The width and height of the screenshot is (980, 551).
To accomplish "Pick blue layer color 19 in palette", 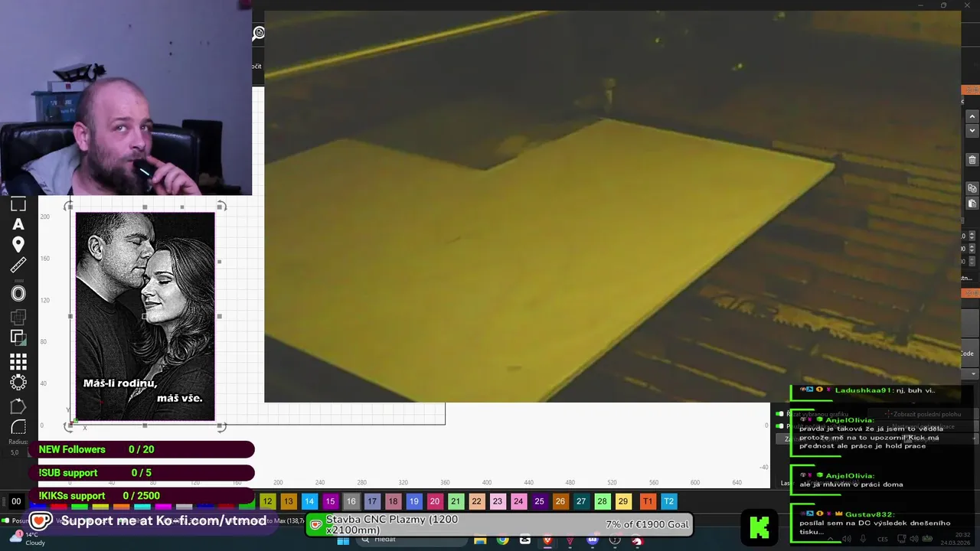I will [x=413, y=502].
